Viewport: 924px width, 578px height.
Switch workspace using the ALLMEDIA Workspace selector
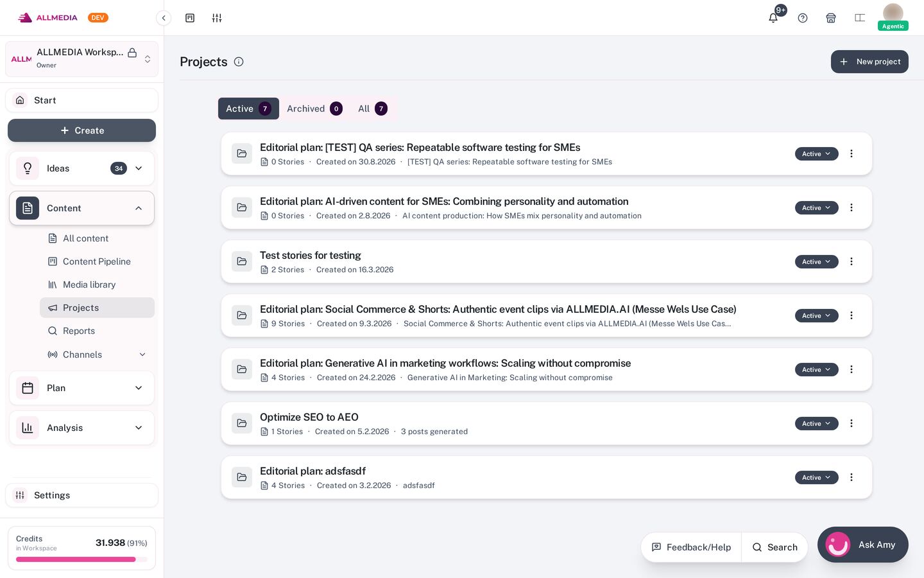click(x=81, y=59)
